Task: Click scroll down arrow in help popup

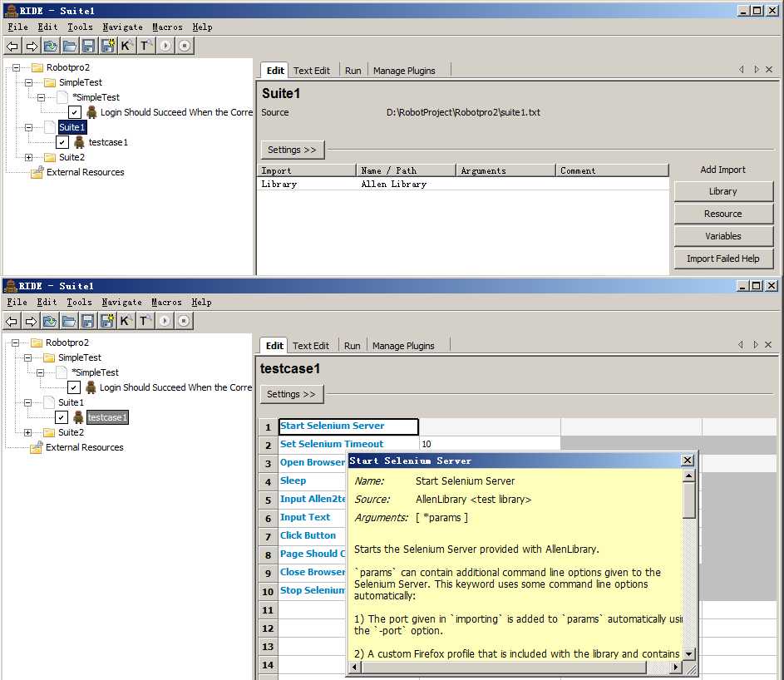Action: coord(689,653)
